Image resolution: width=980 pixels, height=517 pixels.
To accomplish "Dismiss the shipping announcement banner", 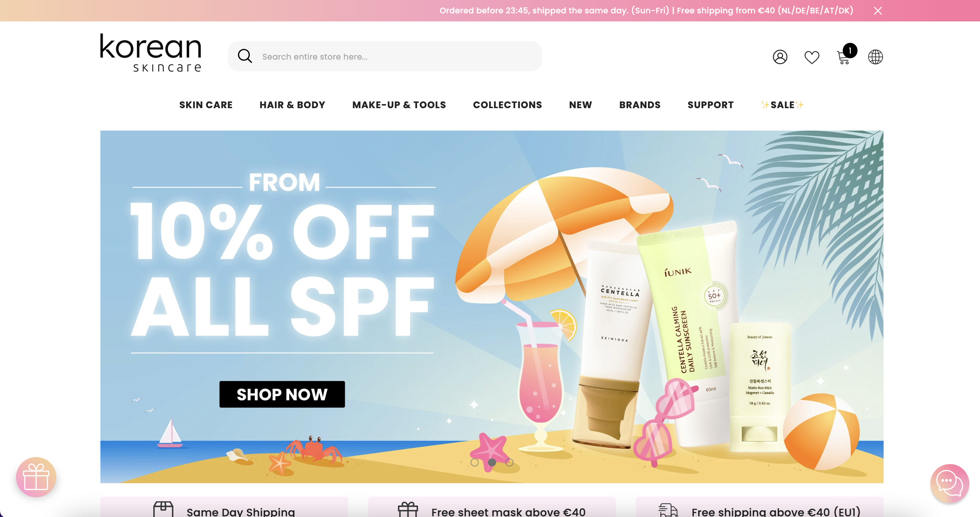I will [878, 11].
